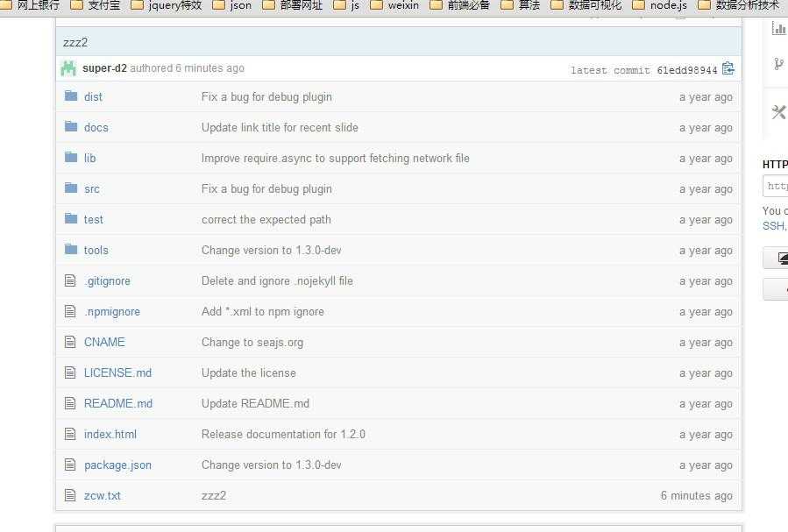Visit the super-d2 author profile link

click(x=104, y=68)
